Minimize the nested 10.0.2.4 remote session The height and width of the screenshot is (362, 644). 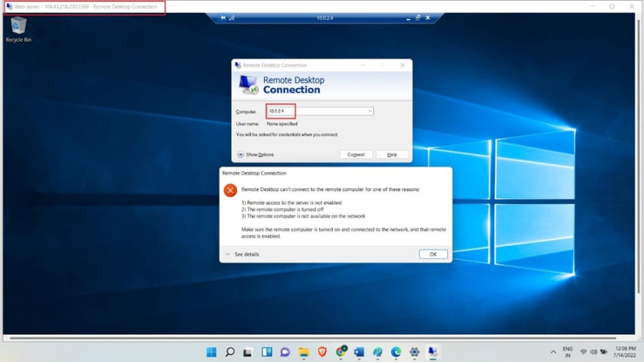tap(408, 18)
